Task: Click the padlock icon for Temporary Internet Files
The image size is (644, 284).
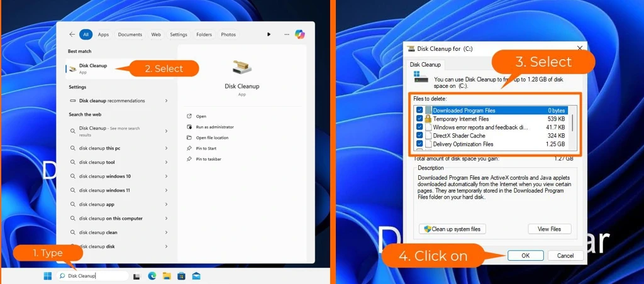Action: [x=428, y=119]
